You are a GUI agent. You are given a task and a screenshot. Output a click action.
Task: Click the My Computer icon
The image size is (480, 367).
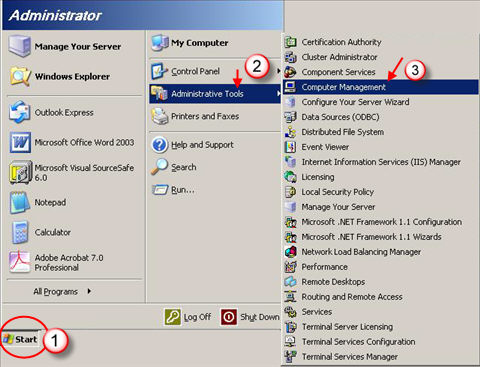coord(160,43)
